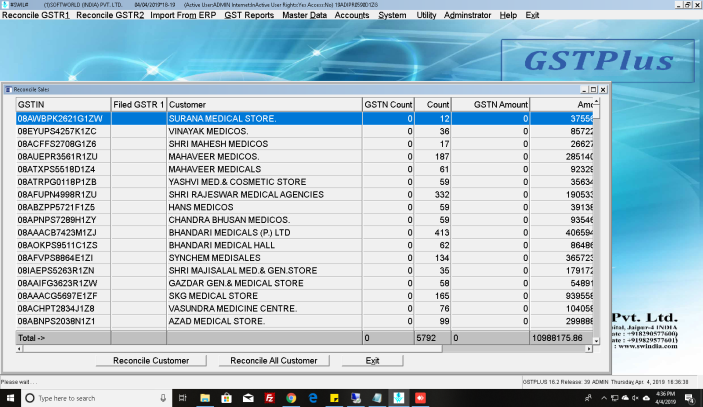Open the Master Data menu

point(304,15)
